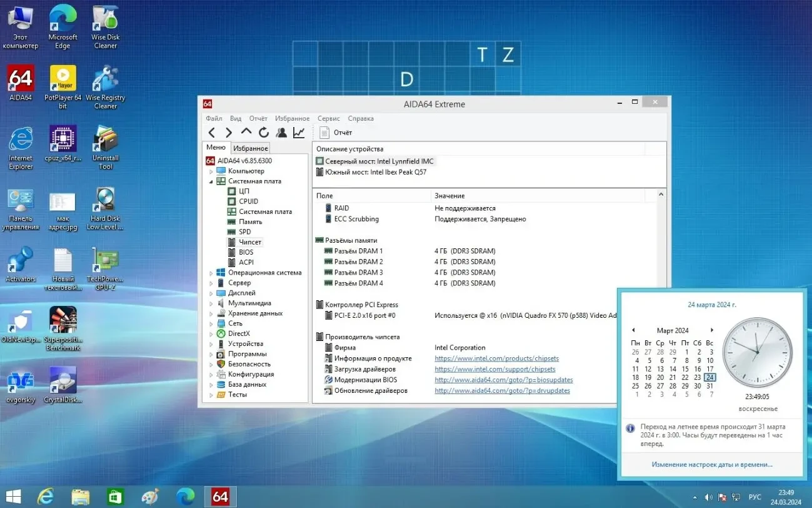Expand the Компьютер node in the sidebar
This screenshot has height=508, width=812.
pyautogui.click(x=213, y=170)
